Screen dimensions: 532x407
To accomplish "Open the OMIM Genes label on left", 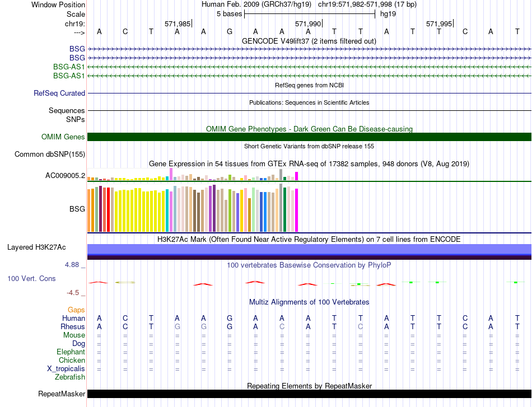I will click(63, 137).
